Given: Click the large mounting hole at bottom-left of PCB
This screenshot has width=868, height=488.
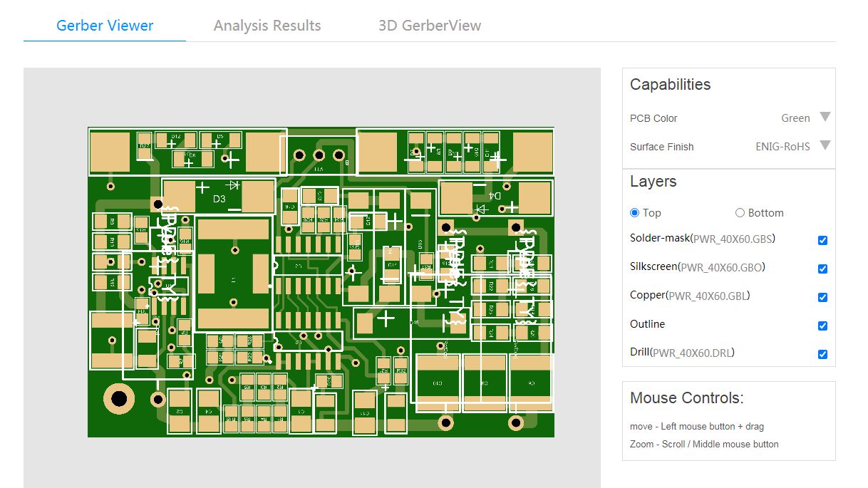Looking at the screenshot, I should point(118,398).
